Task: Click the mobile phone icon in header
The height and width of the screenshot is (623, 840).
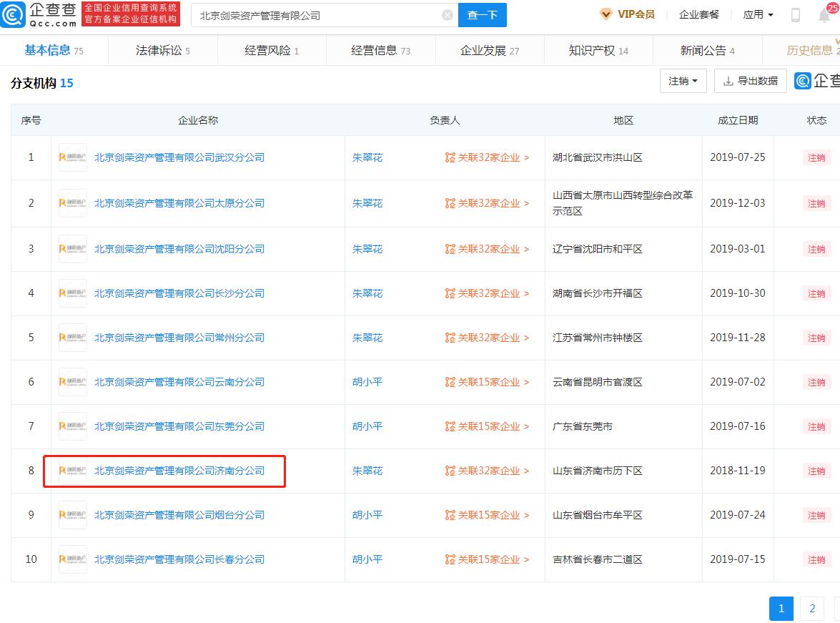Action: pyautogui.click(x=796, y=15)
